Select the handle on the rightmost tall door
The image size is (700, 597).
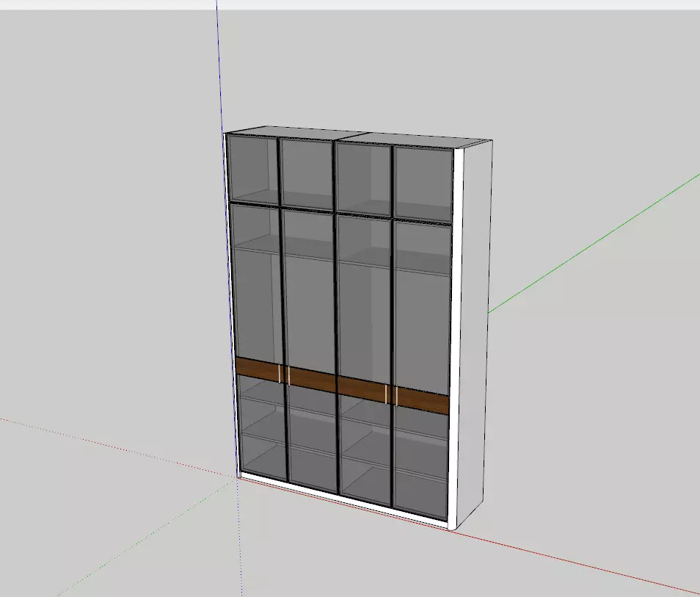click(x=396, y=397)
